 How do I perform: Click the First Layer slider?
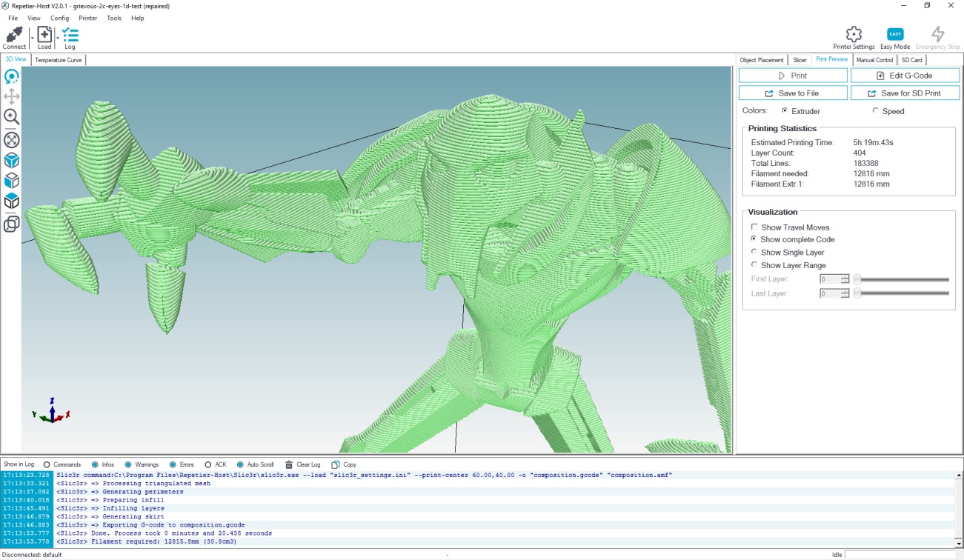(902, 279)
